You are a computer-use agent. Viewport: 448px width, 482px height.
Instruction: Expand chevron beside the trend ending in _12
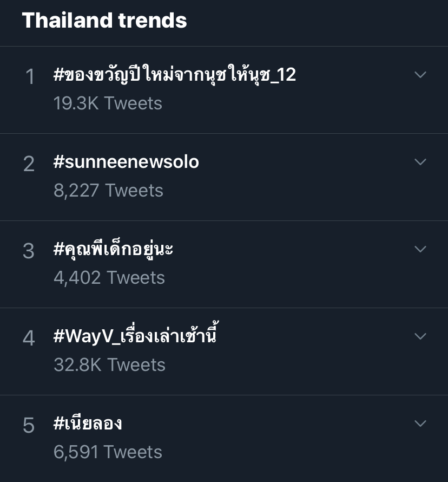click(x=420, y=75)
